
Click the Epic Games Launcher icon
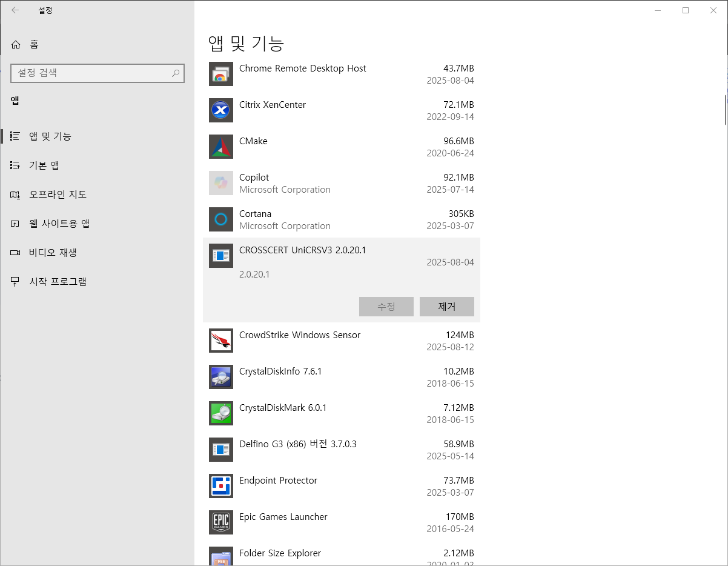coord(221,522)
